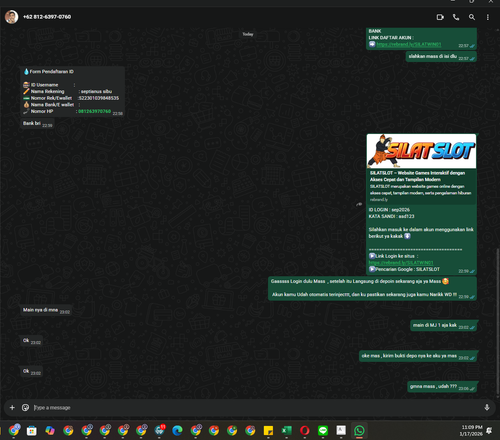
Task: Open Excel from the taskbar
Action: point(286,431)
